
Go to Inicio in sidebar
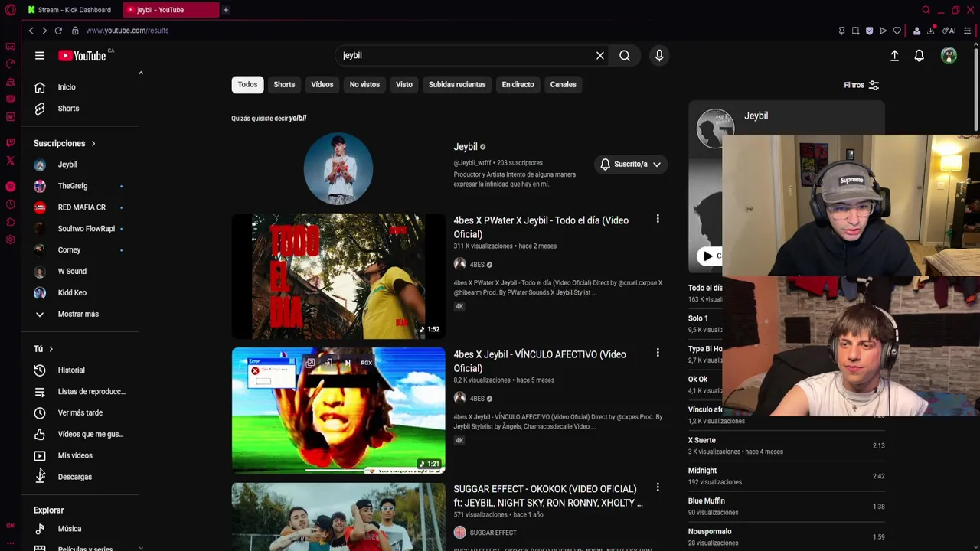tap(79, 87)
